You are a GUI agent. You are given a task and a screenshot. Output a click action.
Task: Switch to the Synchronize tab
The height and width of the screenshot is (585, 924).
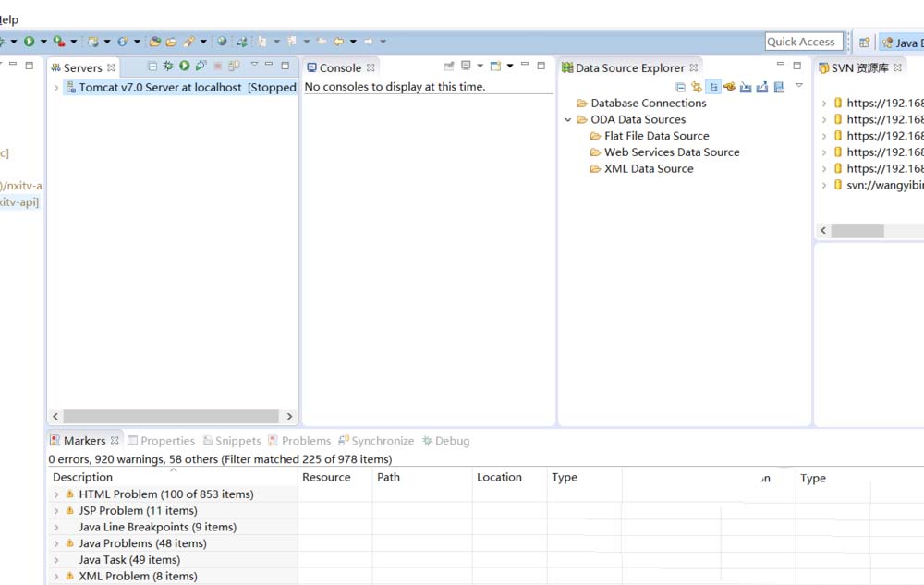point(376,441)
